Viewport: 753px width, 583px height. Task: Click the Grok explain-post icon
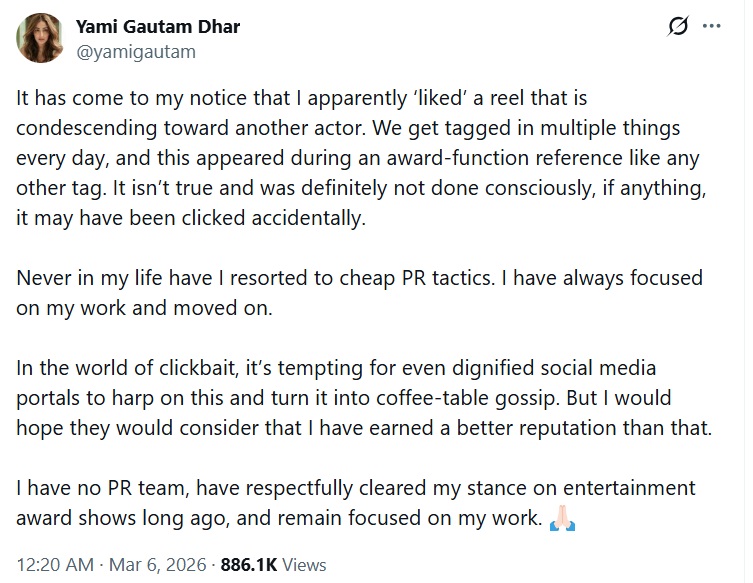pyautogui.click(x=677, y=26)
